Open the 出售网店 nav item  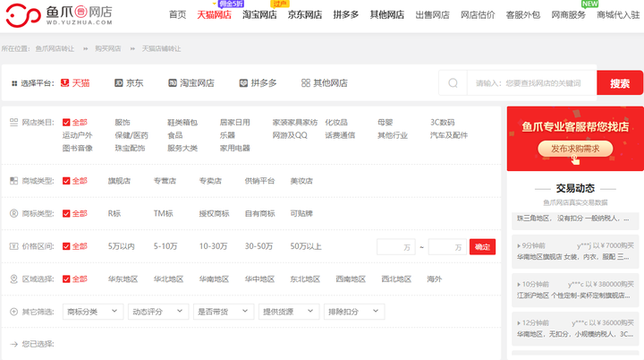433,15
